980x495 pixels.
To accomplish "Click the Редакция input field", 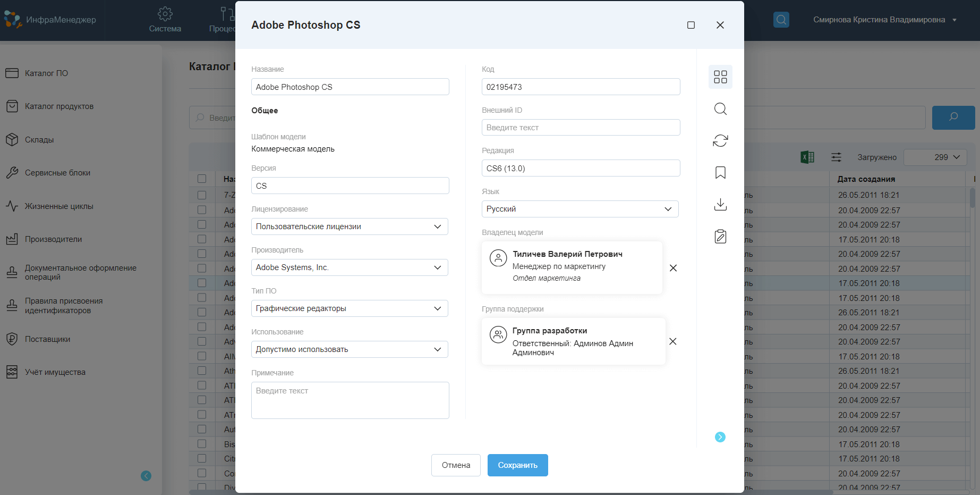I will 581,169.
